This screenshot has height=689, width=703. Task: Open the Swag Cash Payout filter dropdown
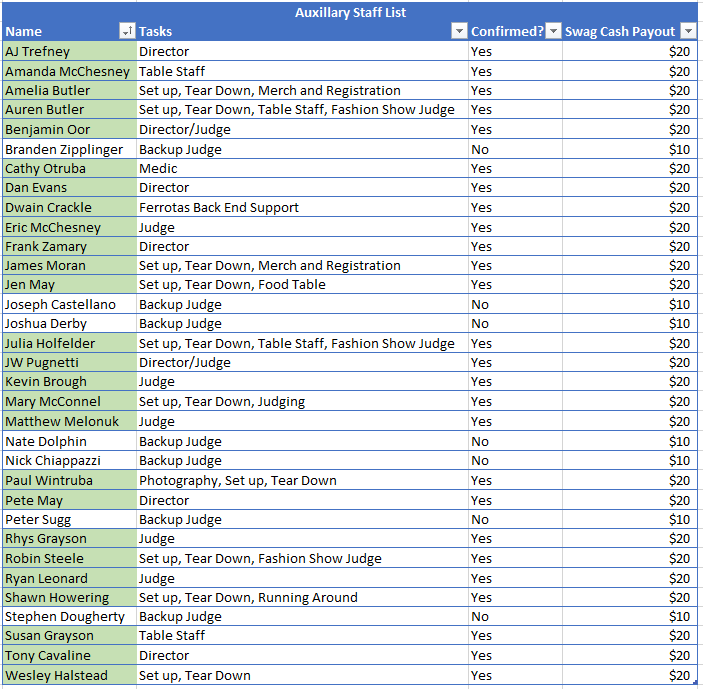(x=688, y=31)
